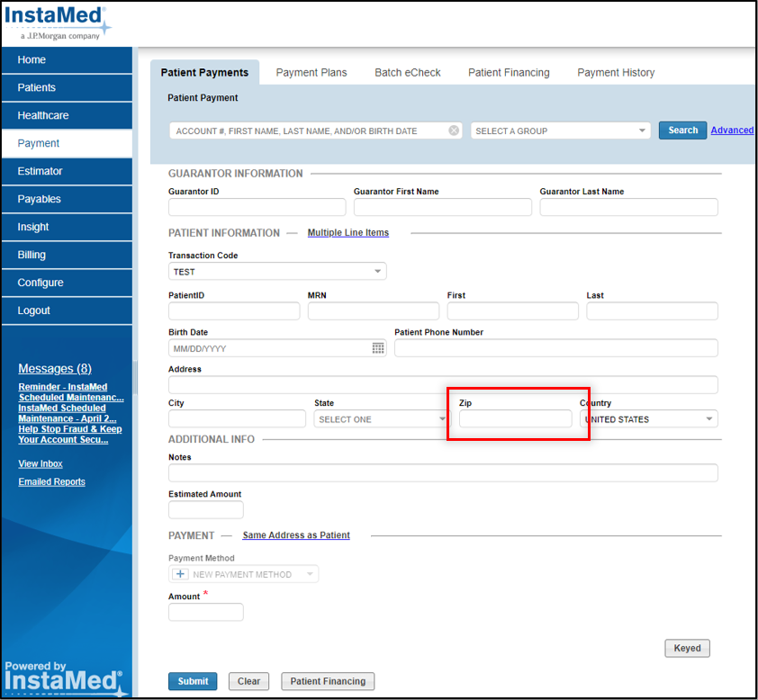Image resolution: width=758 pixels, height=700 pixels.
Task: Open Configure from the sidebar
Action: coord(41,283)
